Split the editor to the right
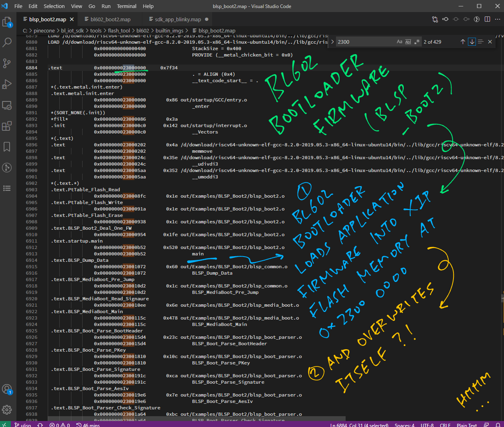 click(x=487, y=19)
